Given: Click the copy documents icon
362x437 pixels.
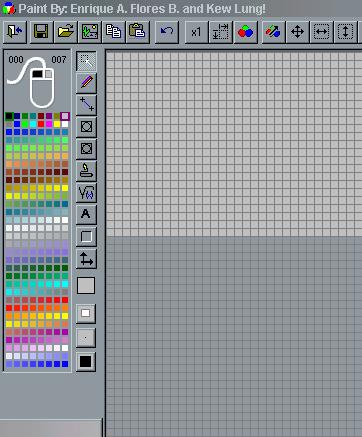Looking at the screenshot, I should [x=114, y=32].
